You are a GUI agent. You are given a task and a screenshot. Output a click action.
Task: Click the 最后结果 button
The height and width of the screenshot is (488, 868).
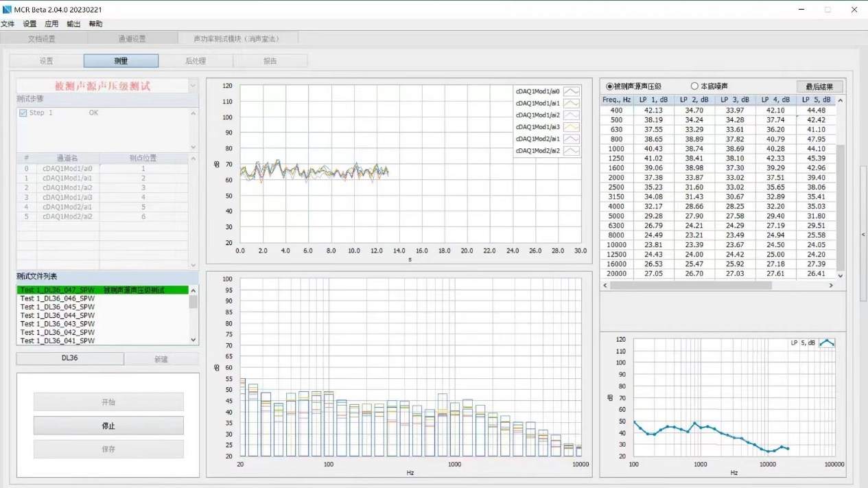click(819, 87)
